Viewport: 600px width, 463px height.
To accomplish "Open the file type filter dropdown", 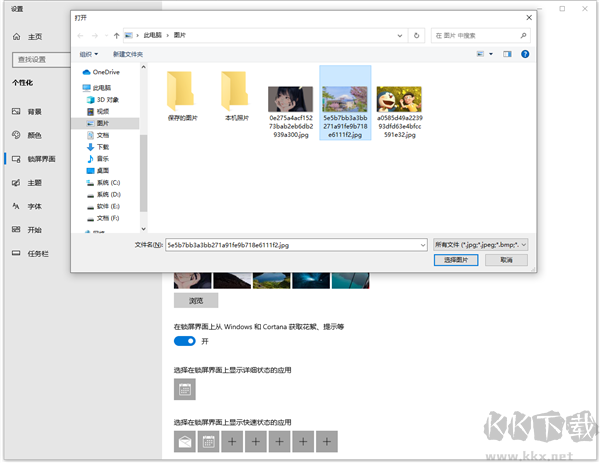I will (481, 245).
